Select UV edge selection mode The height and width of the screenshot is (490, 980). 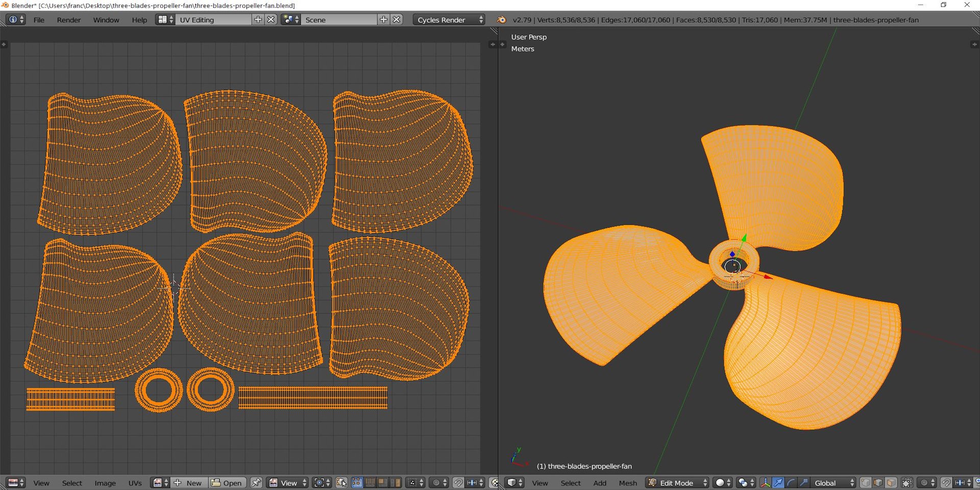pyautogui.click(x=370, y=483)
